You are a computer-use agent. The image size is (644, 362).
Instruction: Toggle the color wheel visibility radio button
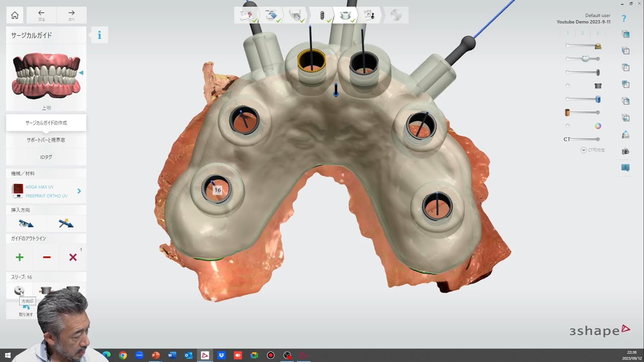click(x=568, y=126)
